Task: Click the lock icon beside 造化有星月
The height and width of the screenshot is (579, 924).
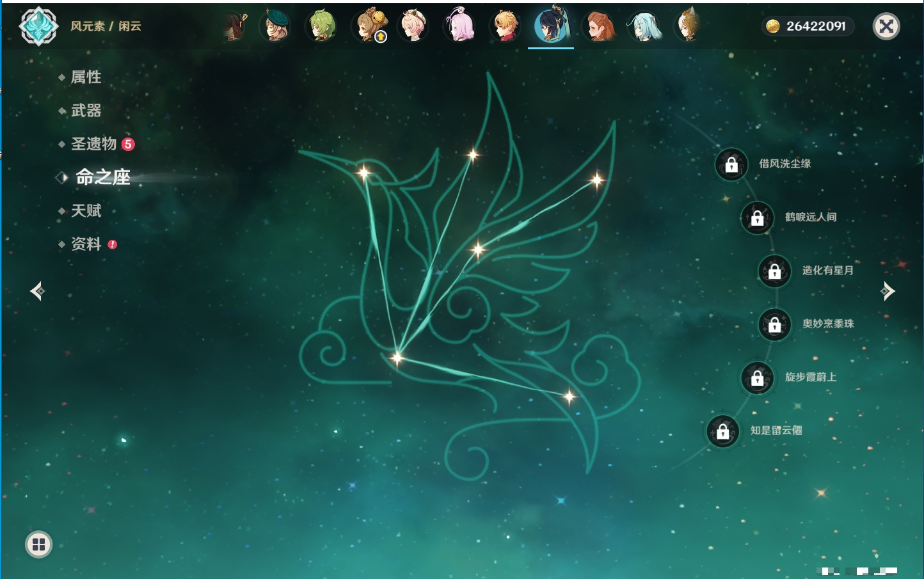Action: pos(774,271)
